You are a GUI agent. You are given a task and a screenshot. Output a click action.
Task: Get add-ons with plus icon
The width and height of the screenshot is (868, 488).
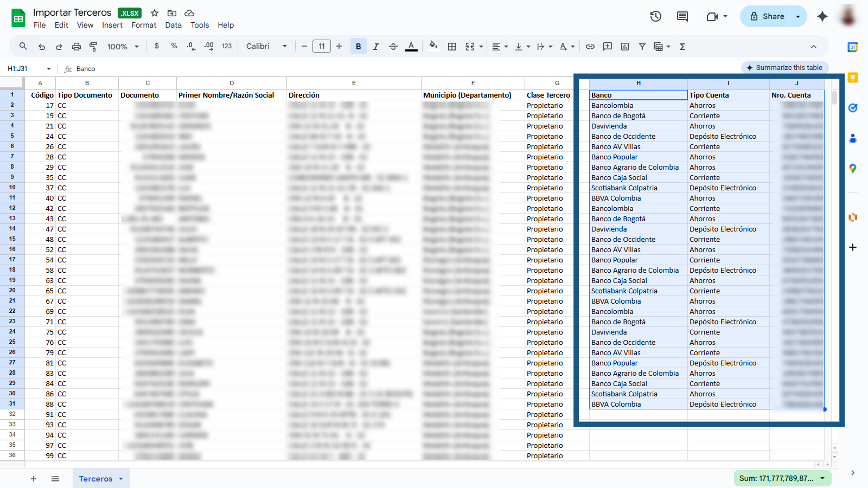[x=853, y=247]
